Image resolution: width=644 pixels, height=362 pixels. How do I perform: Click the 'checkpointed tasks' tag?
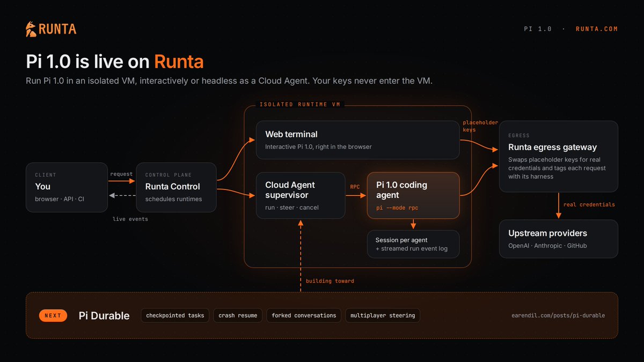click(x=175, y=315)
